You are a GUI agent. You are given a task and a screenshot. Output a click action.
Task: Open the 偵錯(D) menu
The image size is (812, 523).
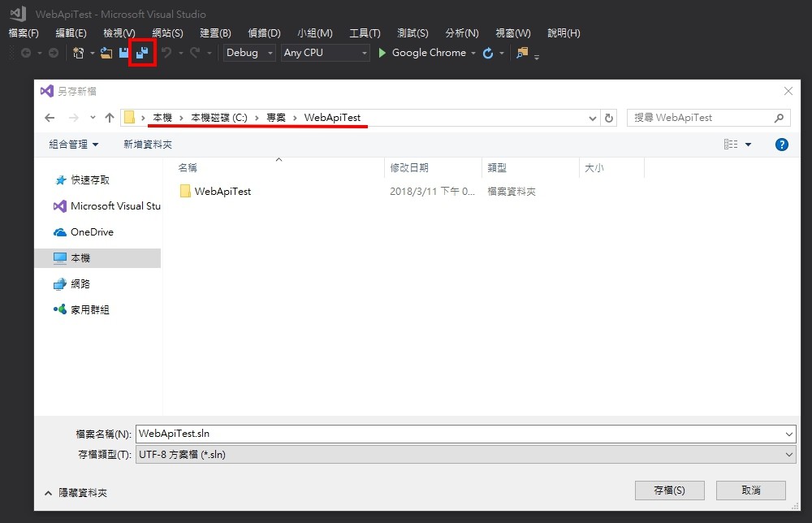tap(264, 33)
